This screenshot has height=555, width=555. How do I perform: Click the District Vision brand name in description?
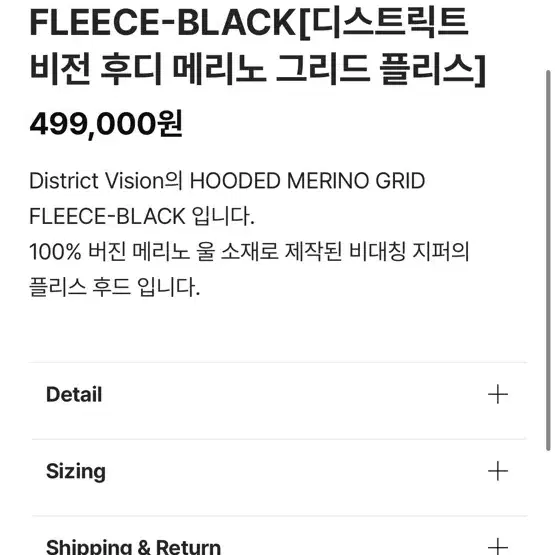(97, 181)
